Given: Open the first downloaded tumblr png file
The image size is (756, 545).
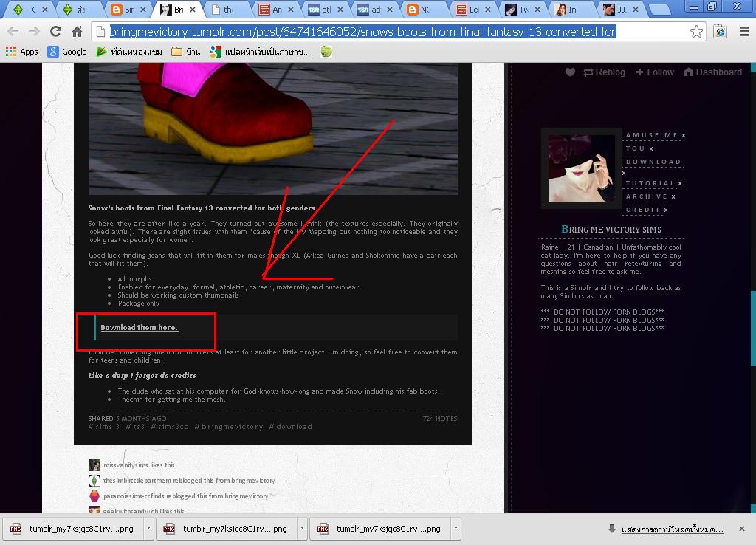Looking at the screenshot, I should click(74, 529).
